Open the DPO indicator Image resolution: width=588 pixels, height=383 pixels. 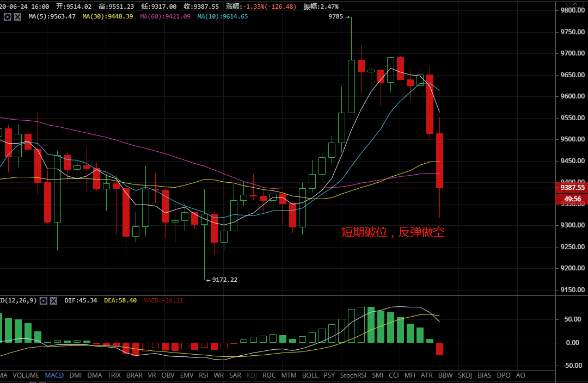pos(504,375)
